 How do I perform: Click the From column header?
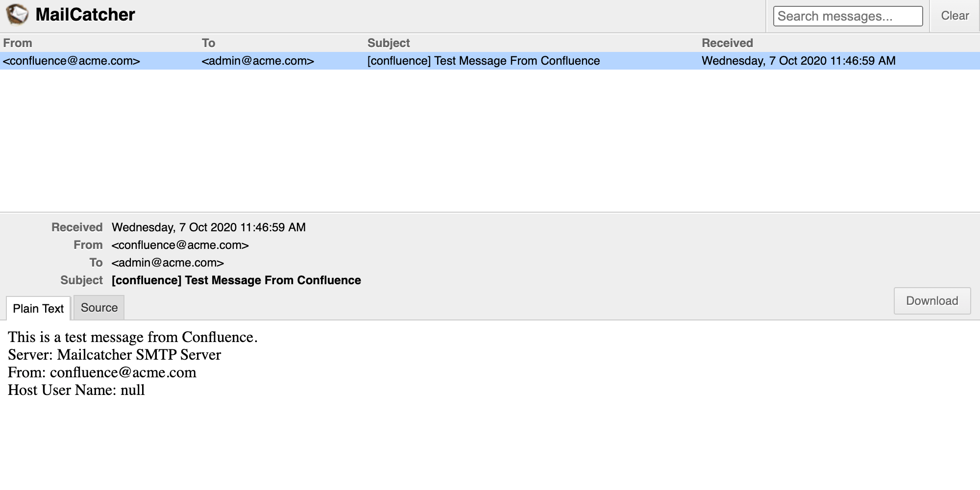pos(18,43)
